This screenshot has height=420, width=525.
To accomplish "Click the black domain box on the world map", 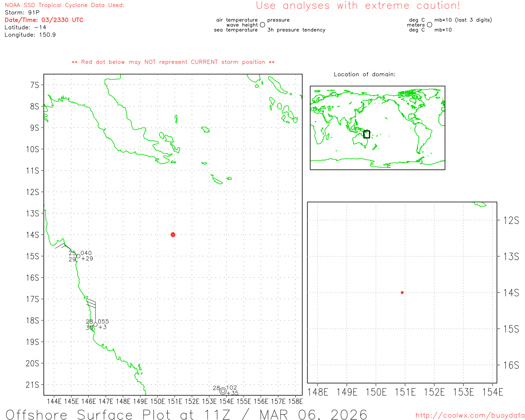I will pos(367,134).
